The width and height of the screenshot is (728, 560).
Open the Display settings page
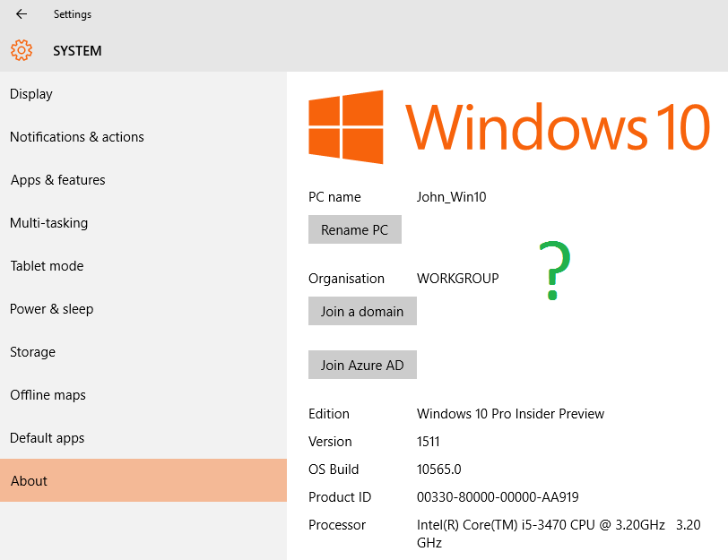[x=31, y=94]
